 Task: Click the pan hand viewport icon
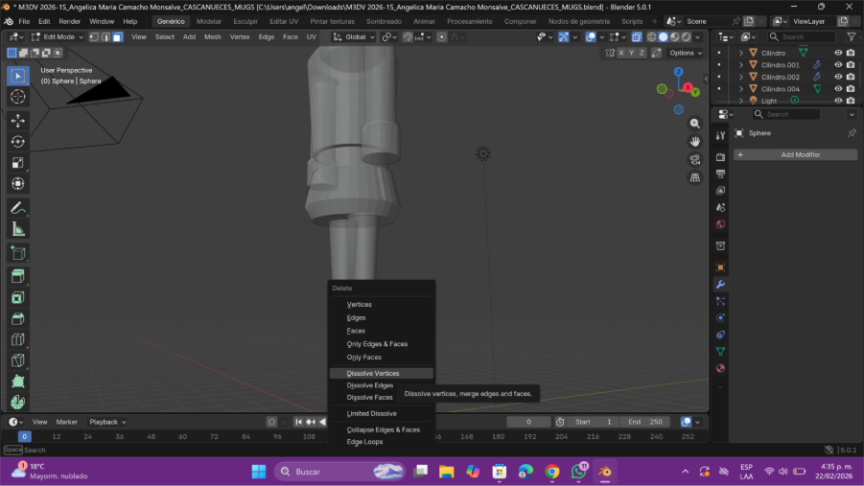pyautogui.click(x=695, y=141)
